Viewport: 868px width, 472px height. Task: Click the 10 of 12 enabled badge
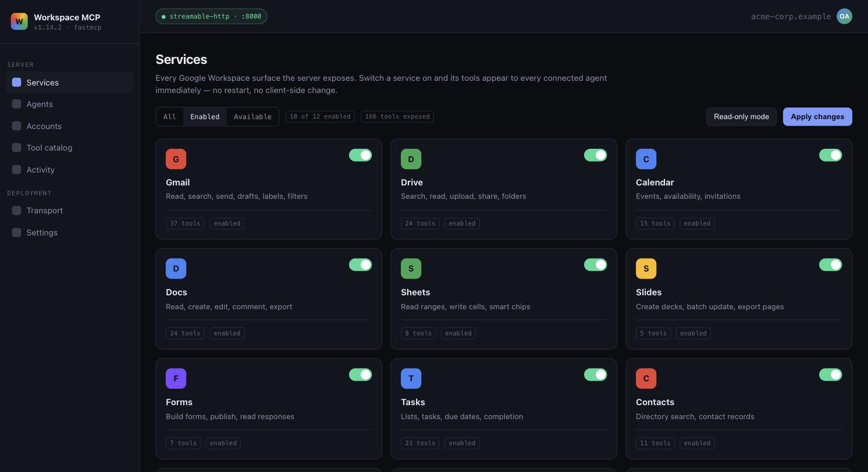click(x=319, y=117)
